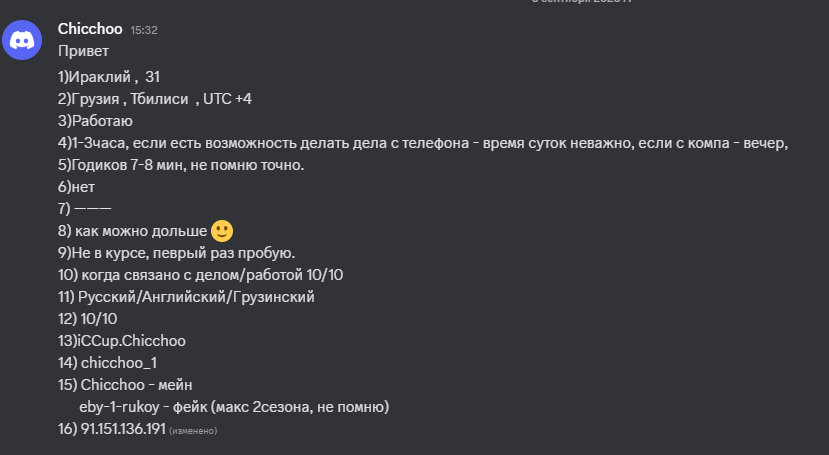Click the line "10) когда связано с делом"
This screenshot has height=455, width=829.
click(200, 275)
